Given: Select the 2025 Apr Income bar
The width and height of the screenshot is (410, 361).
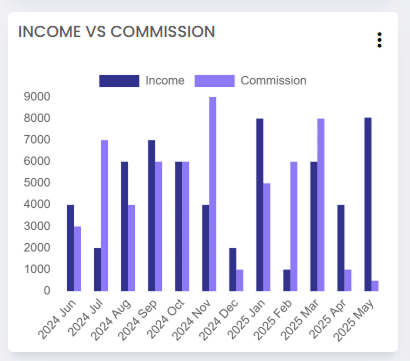Looking at the screenshot, I should (x=341, y=248).
